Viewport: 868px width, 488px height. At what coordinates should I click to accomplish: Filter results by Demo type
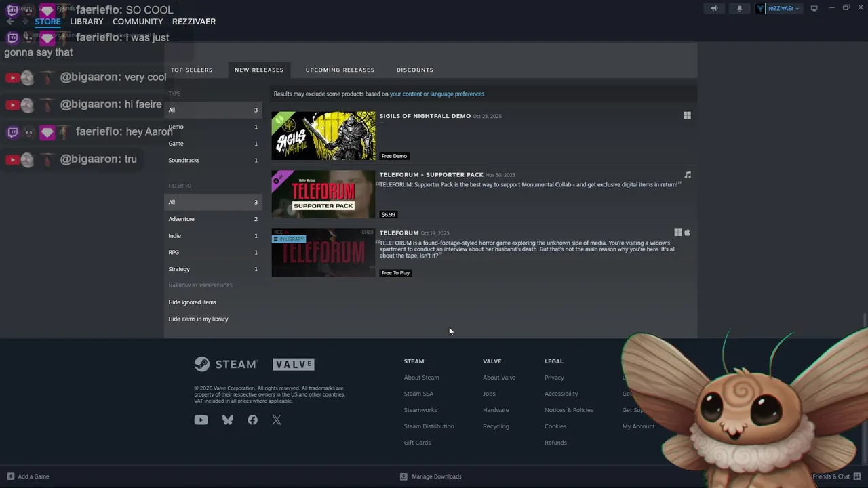213,127
